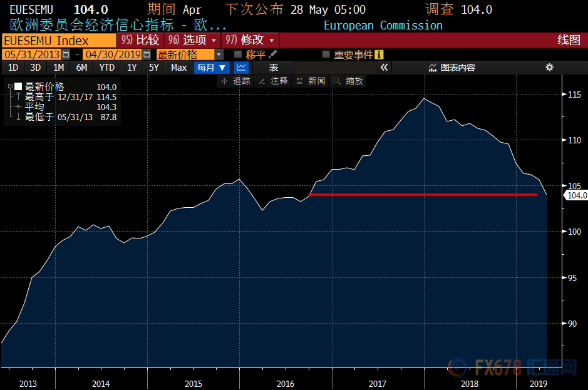Toggle the 最新价格 legend series box
588x390 pixels.
coord(18,86)
